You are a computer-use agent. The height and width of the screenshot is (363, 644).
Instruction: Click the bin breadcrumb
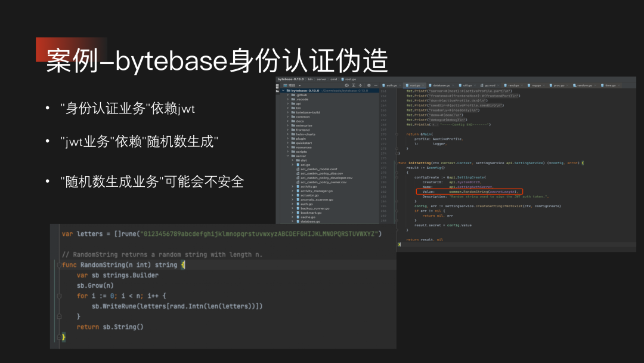point(311,79)
